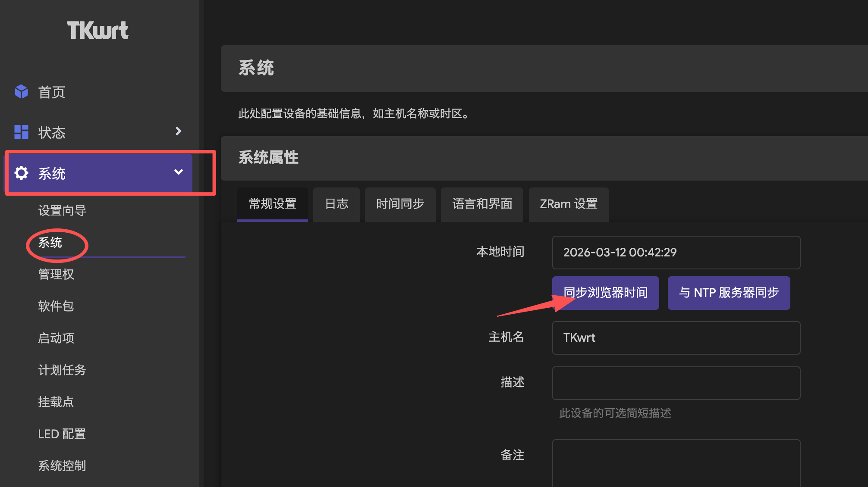The image size is (868, 487).
Task: Click the empty 描述 input field
Action: 676,383
